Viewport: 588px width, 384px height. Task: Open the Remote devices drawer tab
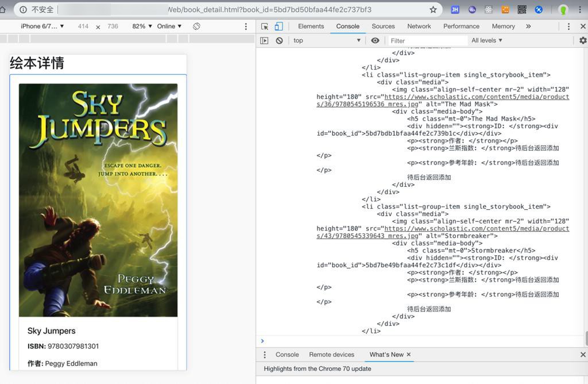click(331, 355)
